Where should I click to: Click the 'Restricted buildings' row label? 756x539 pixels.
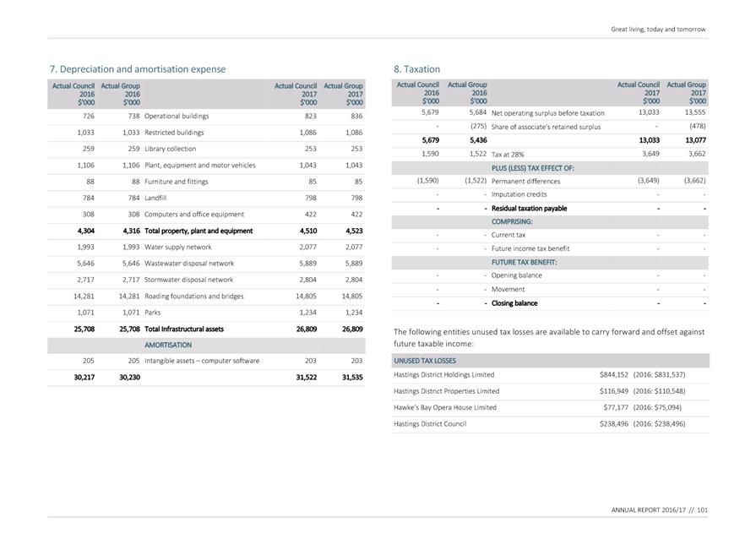[x=174, y=133]
